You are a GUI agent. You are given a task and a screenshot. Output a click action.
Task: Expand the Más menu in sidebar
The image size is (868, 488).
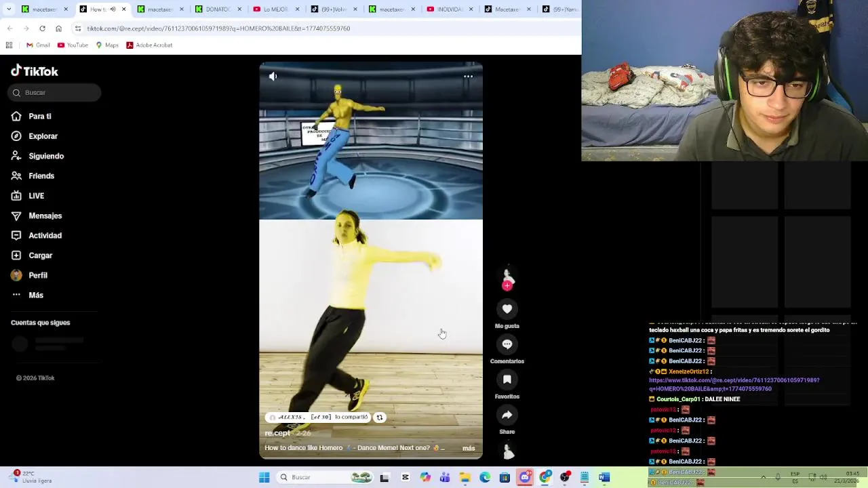[27, 296]
